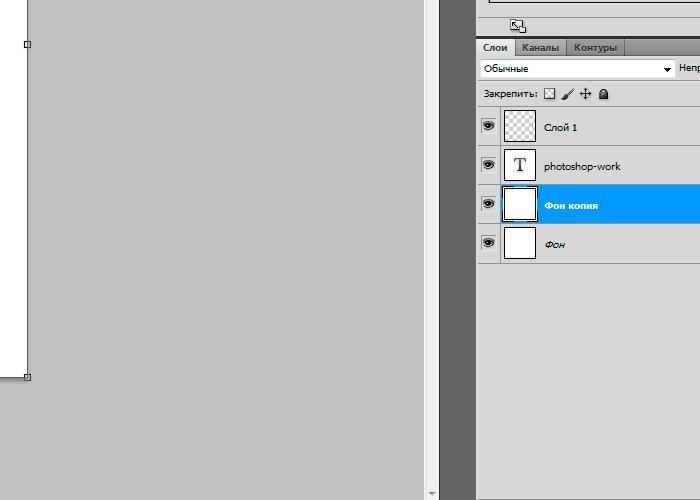Select the layer named Фон копия

(x=571, y=206)
